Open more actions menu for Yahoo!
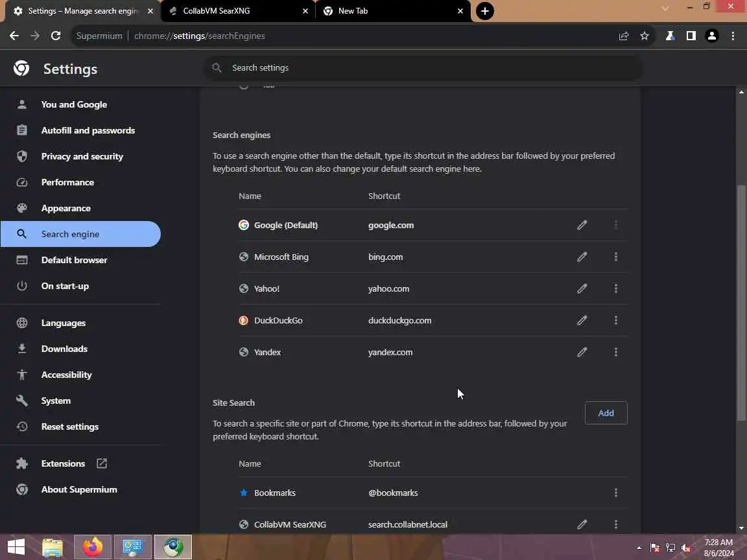This screenshot has height=560, width=747. [615, 288]
